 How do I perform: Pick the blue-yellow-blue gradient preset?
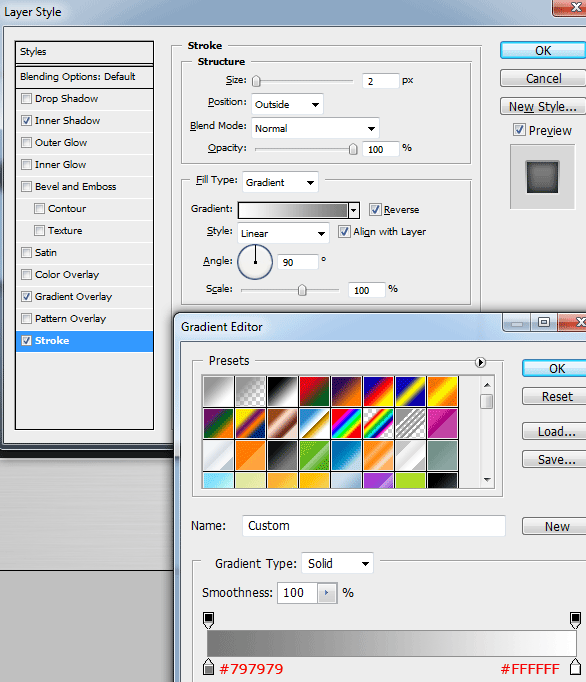(x=410, y=391)
